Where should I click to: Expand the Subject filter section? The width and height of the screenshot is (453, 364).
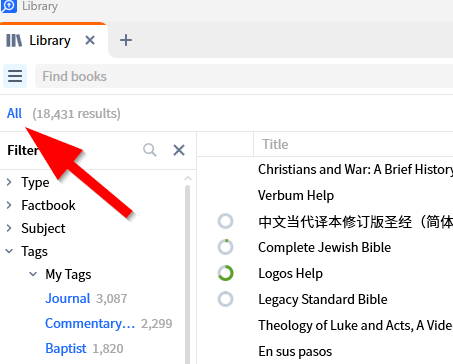(x=9, y=228)
